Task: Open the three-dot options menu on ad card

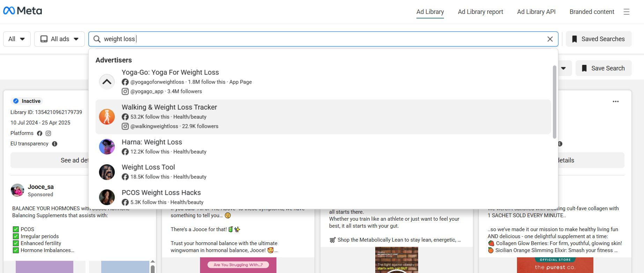Action: [x=616, y=101]
